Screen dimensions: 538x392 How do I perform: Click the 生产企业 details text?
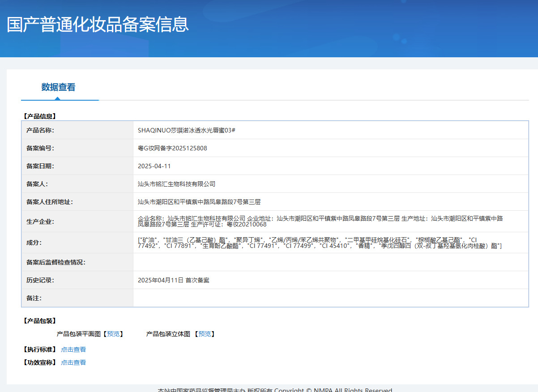point(320,222)
